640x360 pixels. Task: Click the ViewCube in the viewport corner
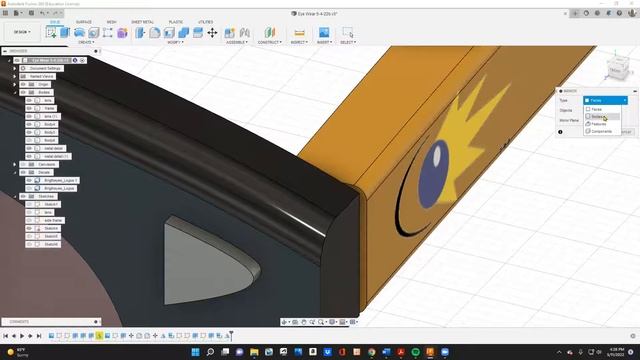(617, 68)
